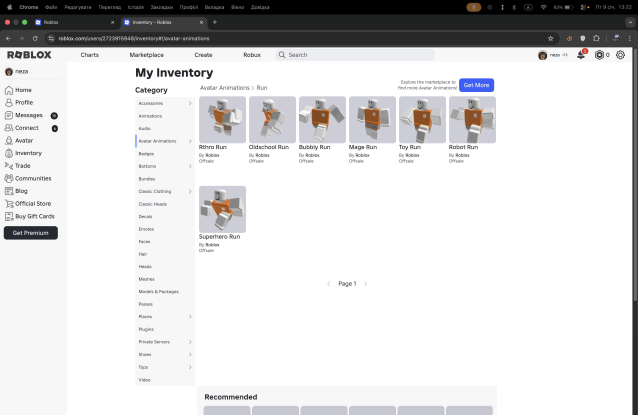Viewport: 638px width, 415px height.
Task: Open the notifications bell icon
Action: [581, 55]
